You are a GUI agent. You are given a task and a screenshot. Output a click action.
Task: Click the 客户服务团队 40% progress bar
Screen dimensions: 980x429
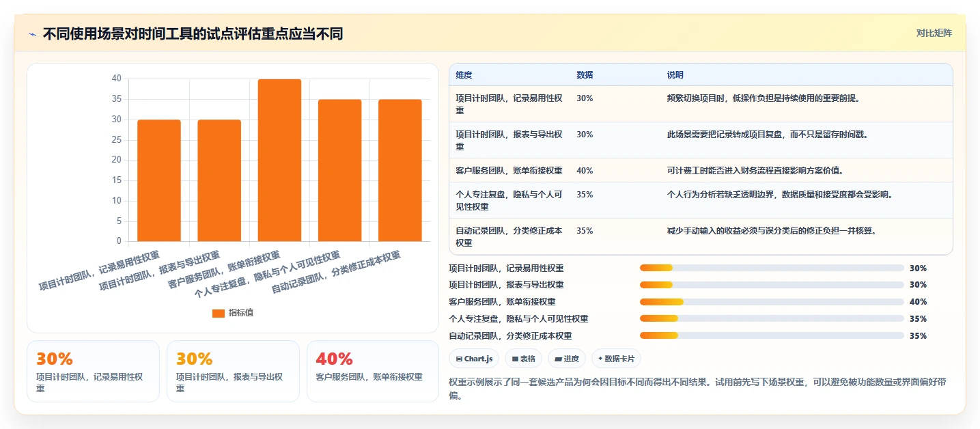772,302
